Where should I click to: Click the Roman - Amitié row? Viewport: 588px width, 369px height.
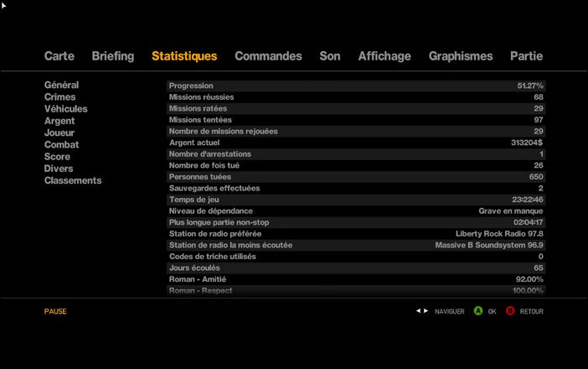pyautogui.click(x=356, y=279)
